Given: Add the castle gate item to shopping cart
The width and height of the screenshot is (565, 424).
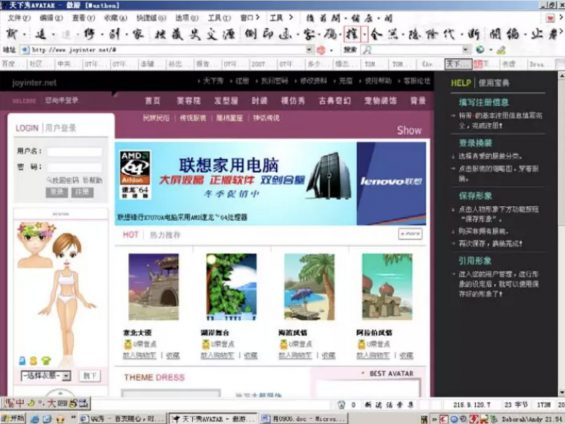Looking at the screenshot, I should click(139, 356).
